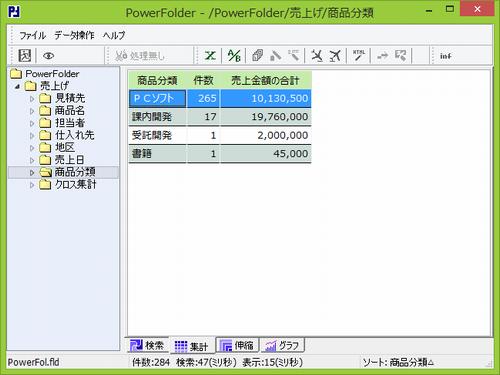This screenshot has width=500, height=375.
Task: Click the 17 count cell
Action: [x=203, y=117]
